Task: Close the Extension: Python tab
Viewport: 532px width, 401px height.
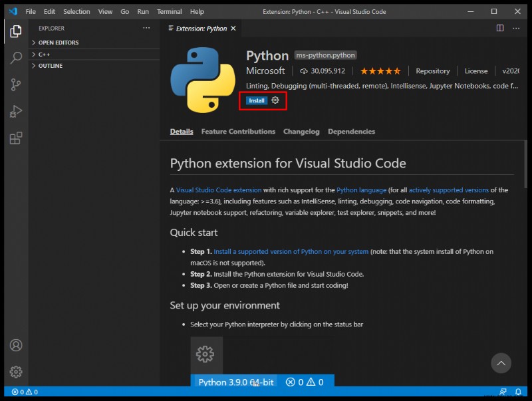Action: click(x=233, y=28)
